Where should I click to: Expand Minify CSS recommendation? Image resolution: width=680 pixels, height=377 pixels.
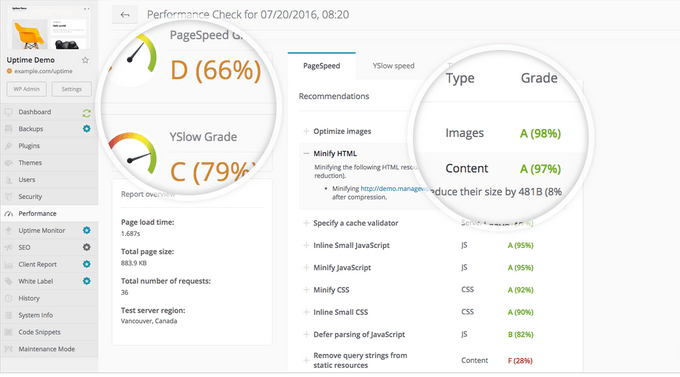pos(306,290)
